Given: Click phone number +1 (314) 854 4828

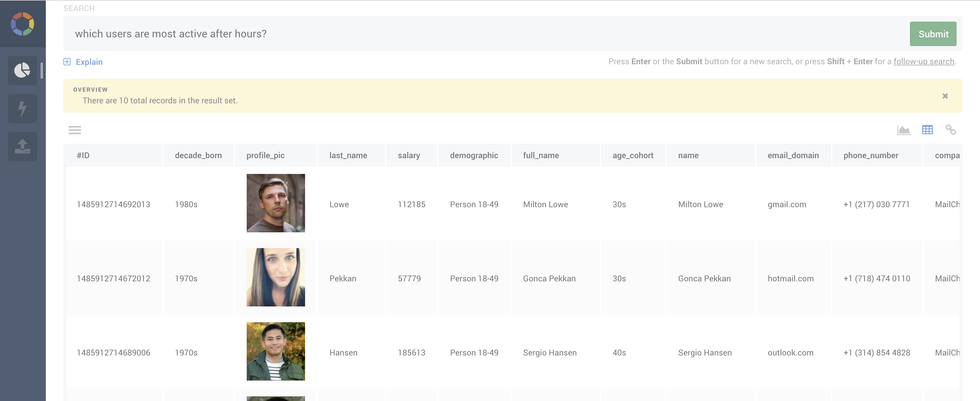Looking at the screenshot, I should coord(877,353).
